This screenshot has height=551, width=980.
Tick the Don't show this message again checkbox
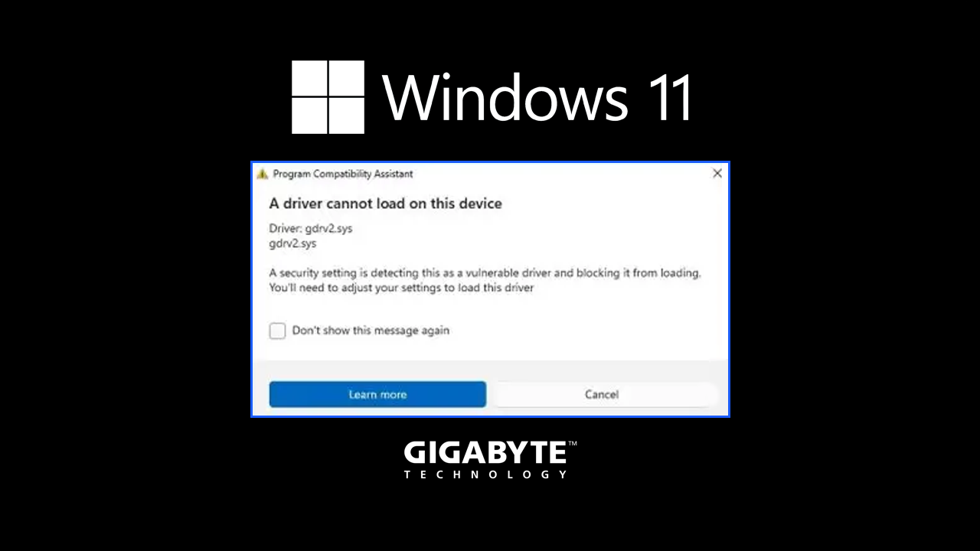[277, 331]
